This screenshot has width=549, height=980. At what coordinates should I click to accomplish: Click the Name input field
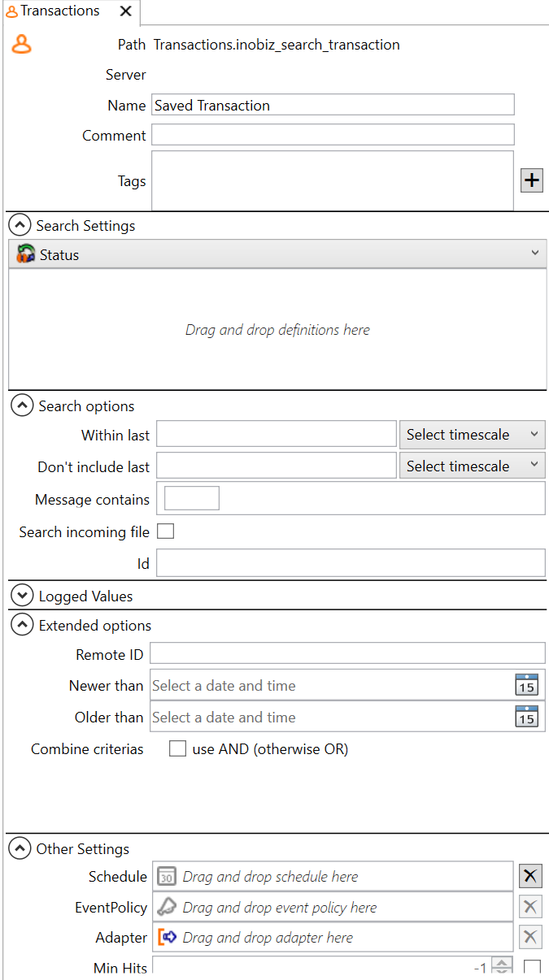(x=333, y=105)
